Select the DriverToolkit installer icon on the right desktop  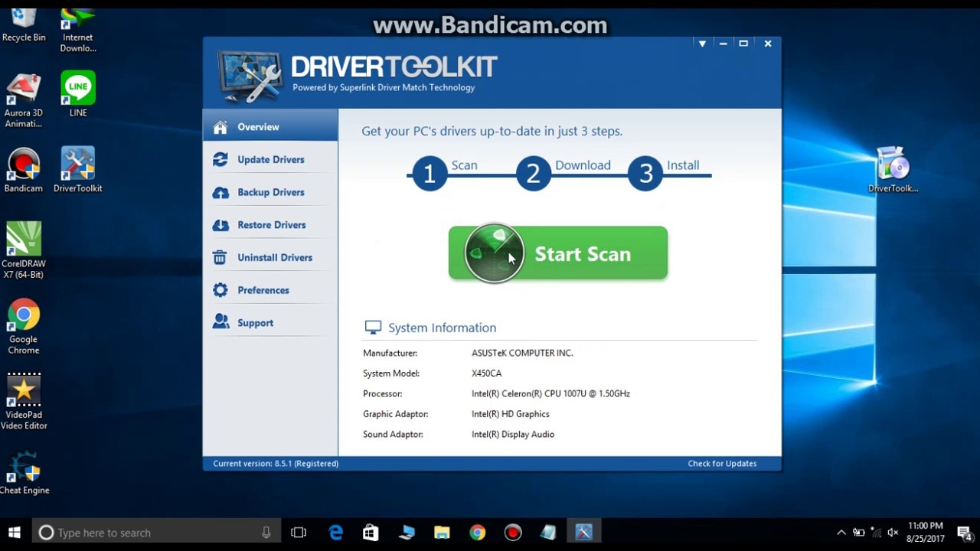pyautogui.click(x=893, y=170)
